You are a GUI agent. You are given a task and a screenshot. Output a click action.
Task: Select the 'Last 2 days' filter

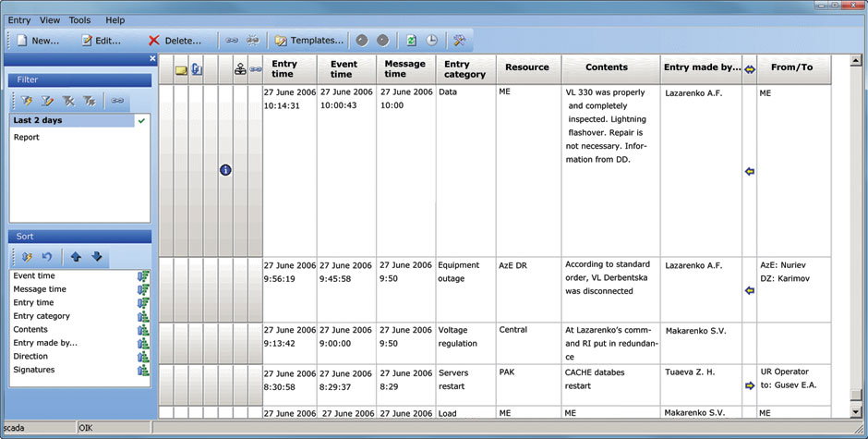click(72, 120)
